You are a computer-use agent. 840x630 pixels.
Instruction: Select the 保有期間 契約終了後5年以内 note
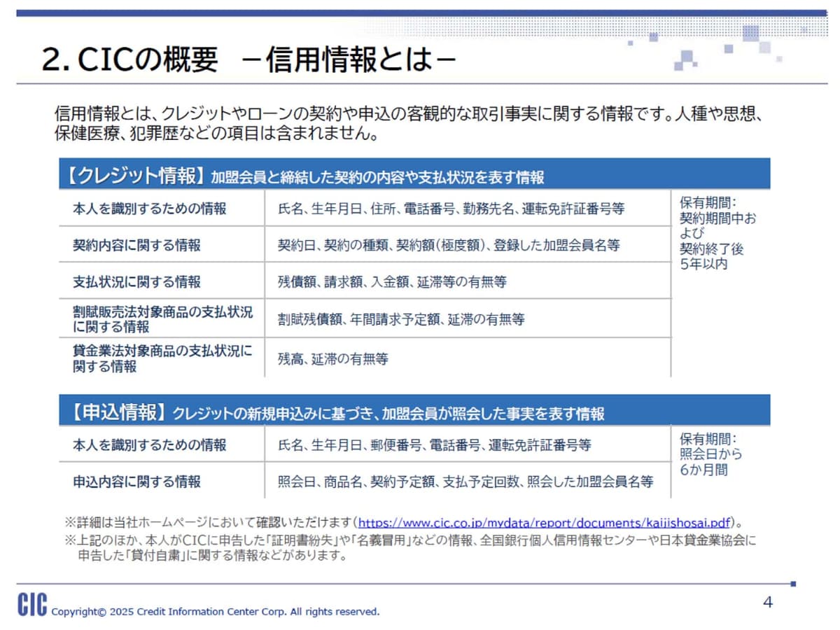717,233
